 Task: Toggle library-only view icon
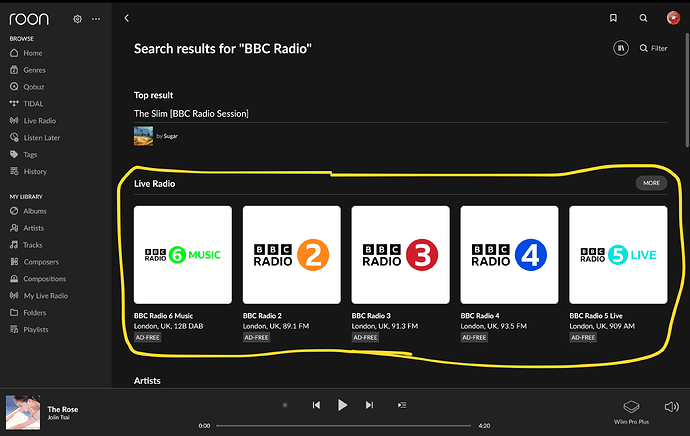[x=621, y=48]
